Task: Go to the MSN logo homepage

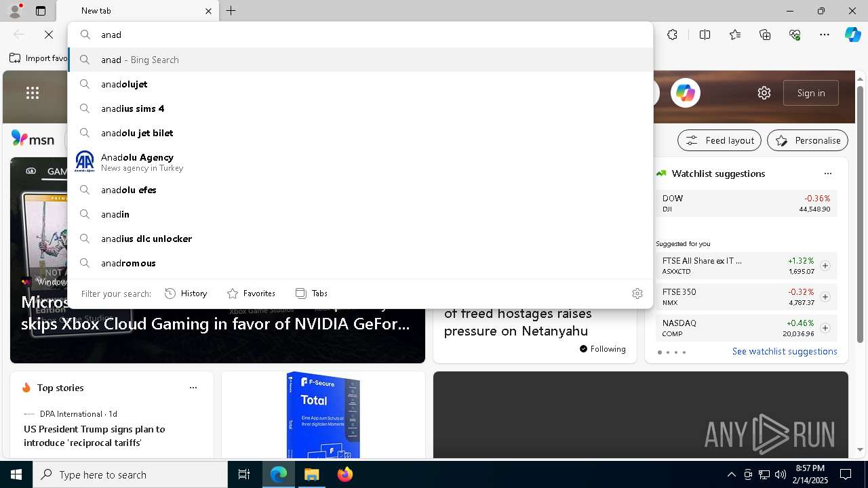Action: [x=33, y=140]
